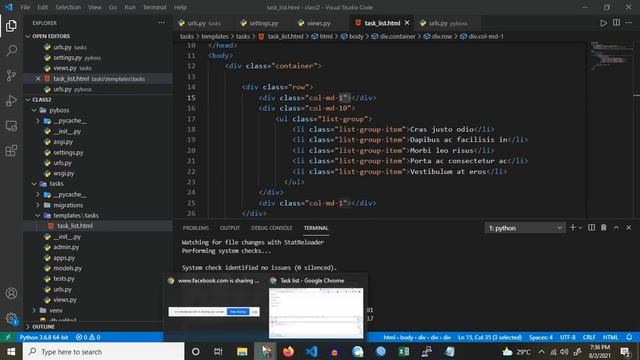Open the File menu
Screen dimensions: 640x360
click(25, 7)
